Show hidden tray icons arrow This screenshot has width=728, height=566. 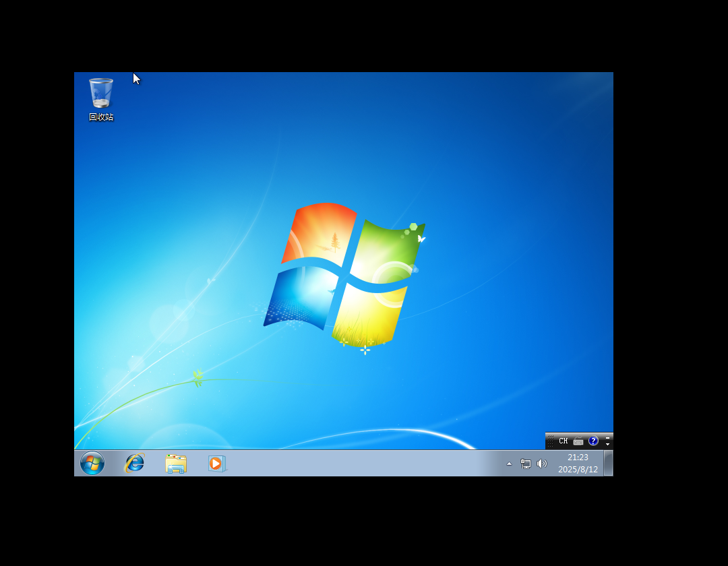pos(510,464)
